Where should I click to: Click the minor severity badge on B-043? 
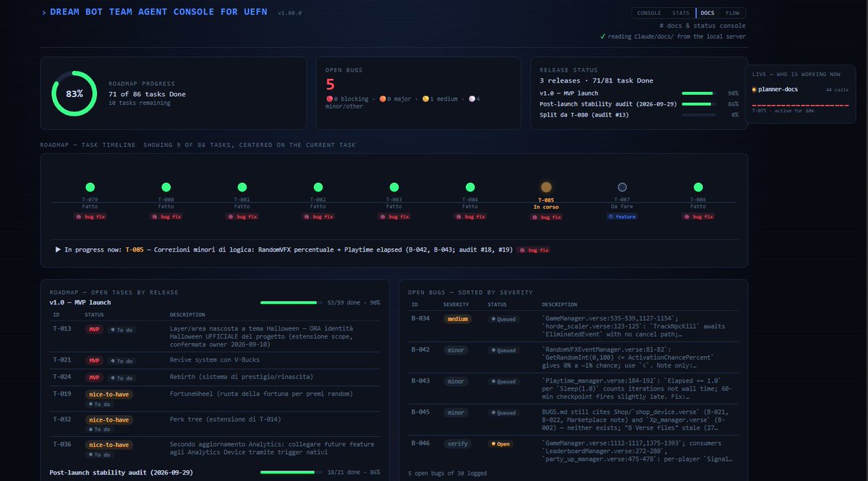456,380
